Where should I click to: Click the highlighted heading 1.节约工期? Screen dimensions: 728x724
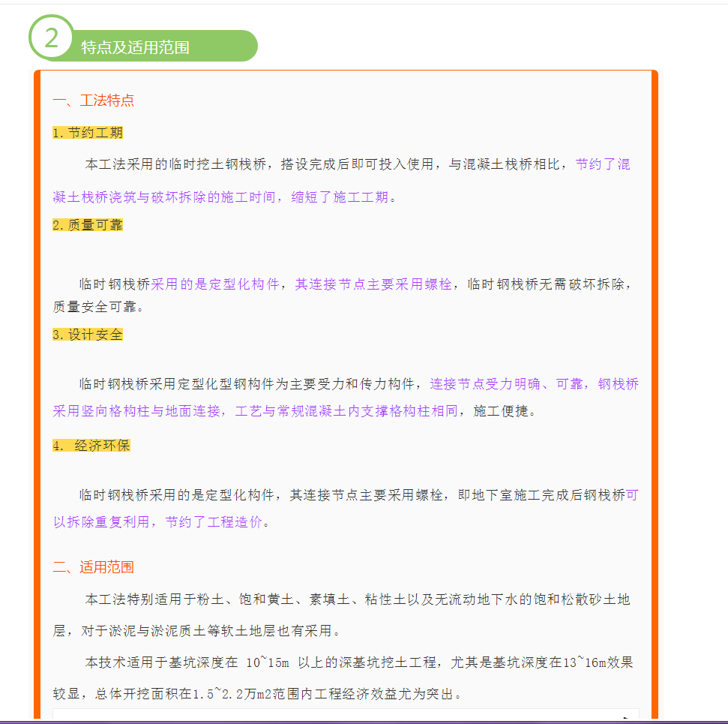87,133
